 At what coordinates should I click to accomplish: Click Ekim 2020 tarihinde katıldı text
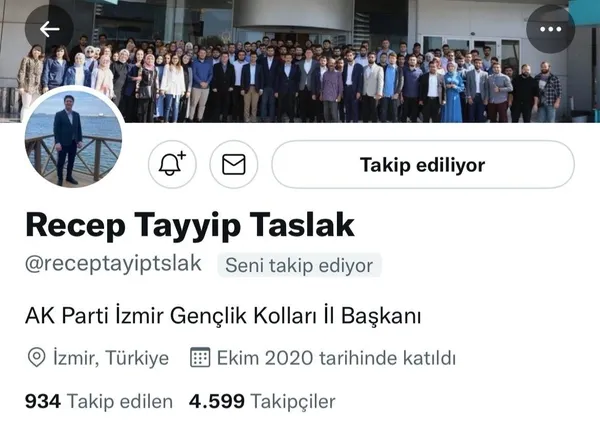336,358
